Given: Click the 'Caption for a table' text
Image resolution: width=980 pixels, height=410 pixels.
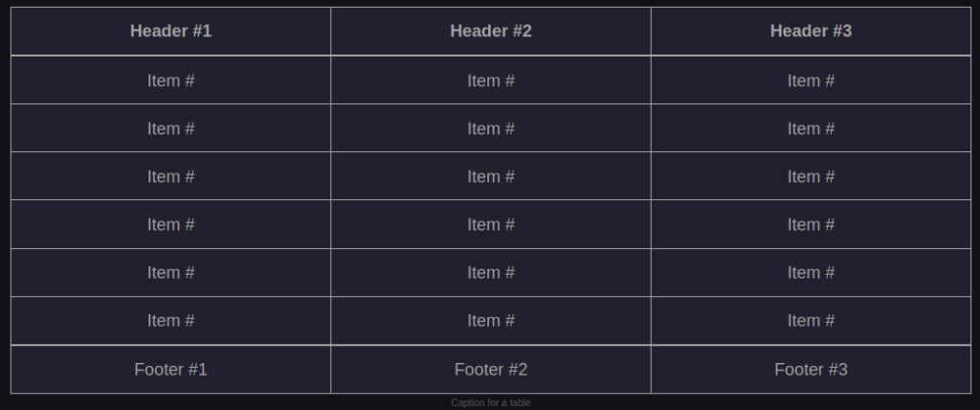Looking at the screenshot, I should click(x=490, y=403).
